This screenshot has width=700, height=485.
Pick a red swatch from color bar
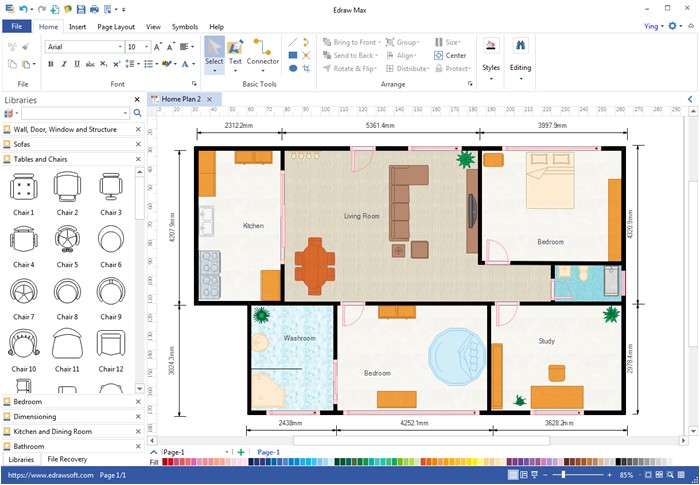click(x=166, y=462)
